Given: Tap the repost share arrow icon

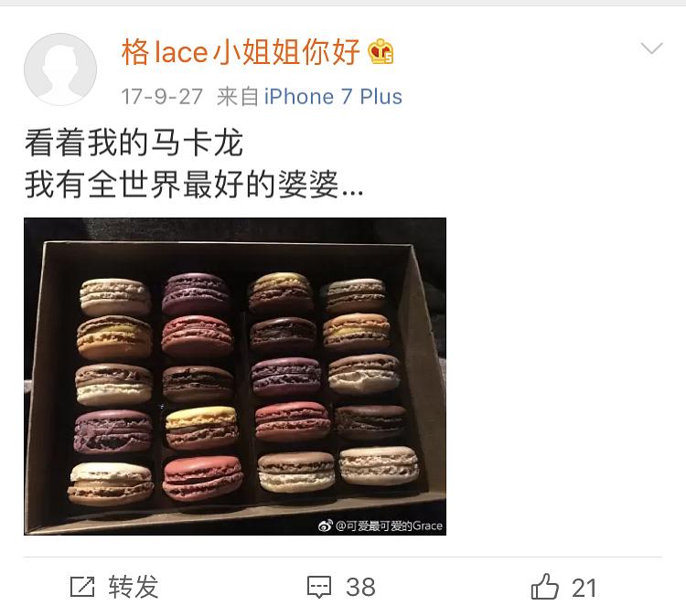Looking at the screenshot, I should pyautogui.click(x=82, y=587).
